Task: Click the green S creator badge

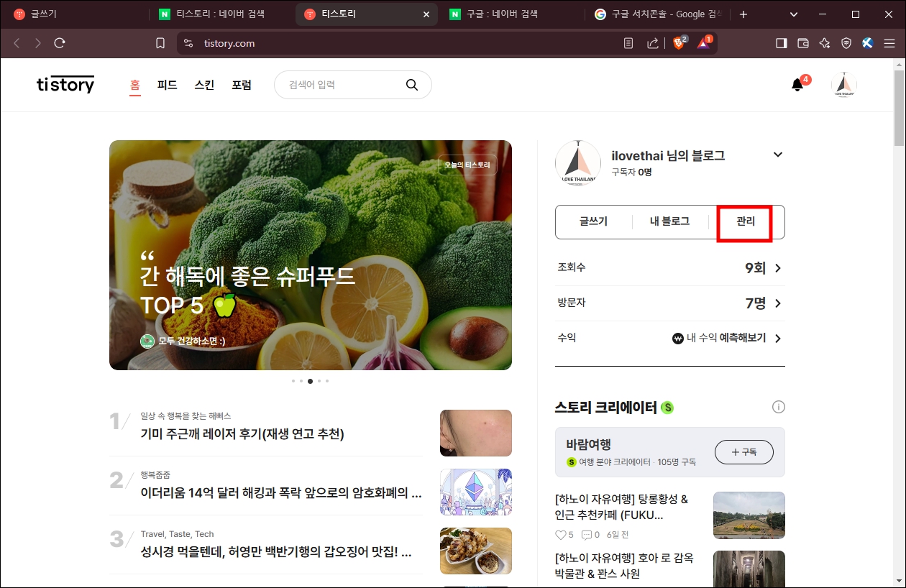Action: 667,408
